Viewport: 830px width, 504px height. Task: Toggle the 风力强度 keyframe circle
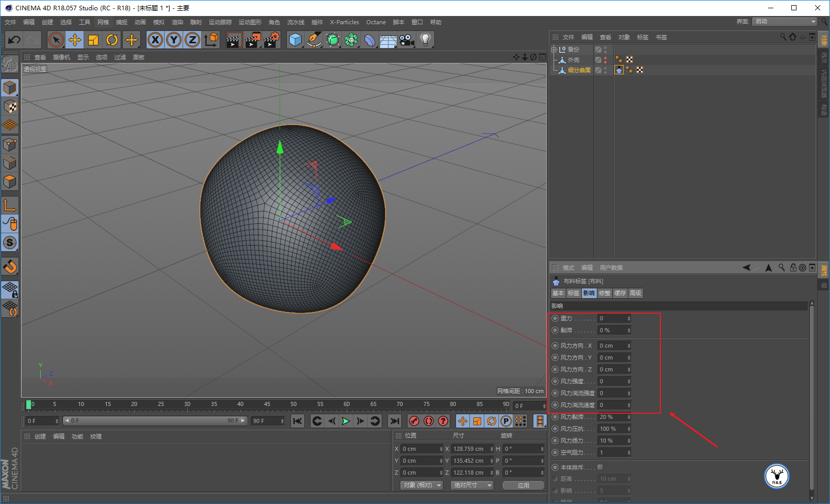[555, 381]
